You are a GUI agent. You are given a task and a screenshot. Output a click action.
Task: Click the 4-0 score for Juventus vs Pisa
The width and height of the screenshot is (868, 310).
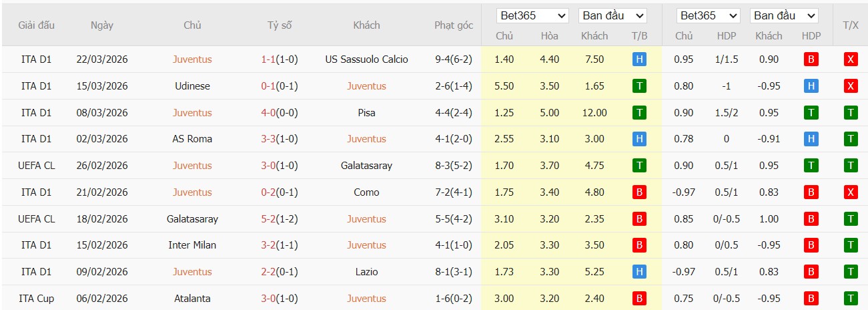pyautogui.click(x=268, y=113)
